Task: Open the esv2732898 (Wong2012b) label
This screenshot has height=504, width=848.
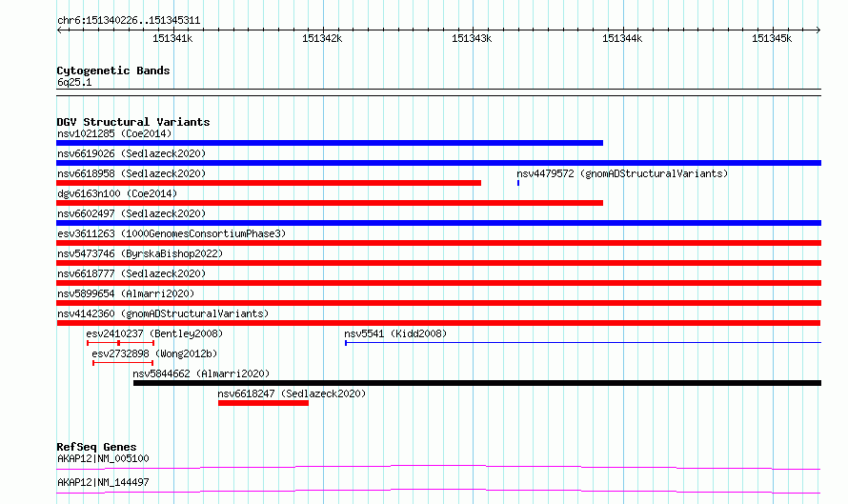Action: click(x=154, y=353)
